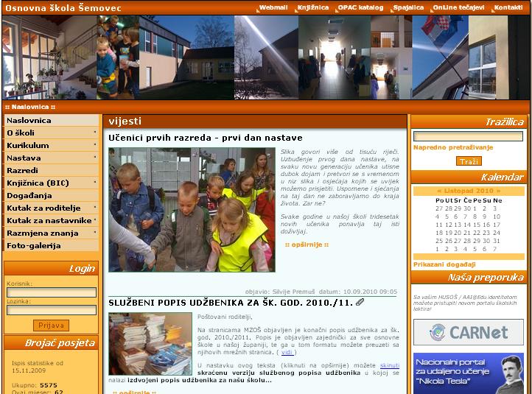The height and width of the screenshot is (394, 532).
Task: Expand Kutak za roditelje menu item
Action: (52, 208)
